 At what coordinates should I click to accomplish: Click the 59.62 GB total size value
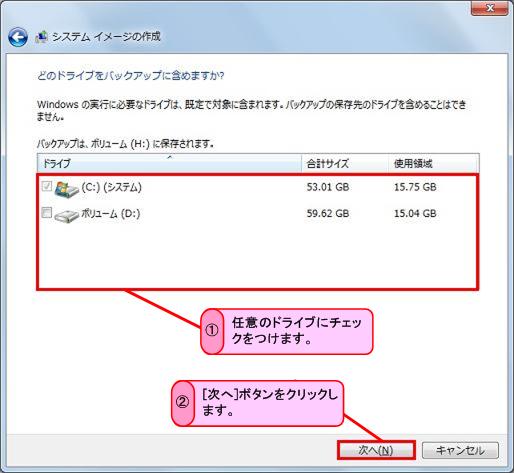328,213
